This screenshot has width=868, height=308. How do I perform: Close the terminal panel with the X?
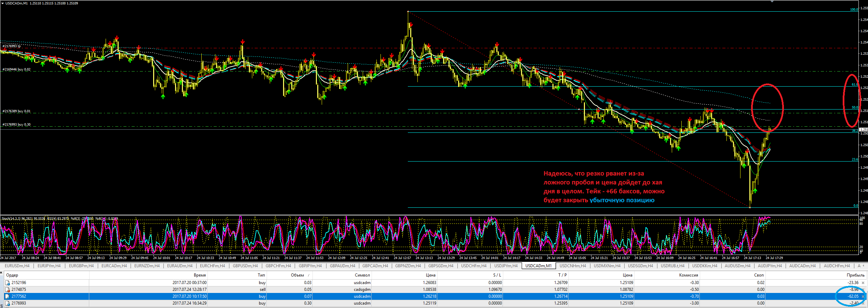coord(1,272)
